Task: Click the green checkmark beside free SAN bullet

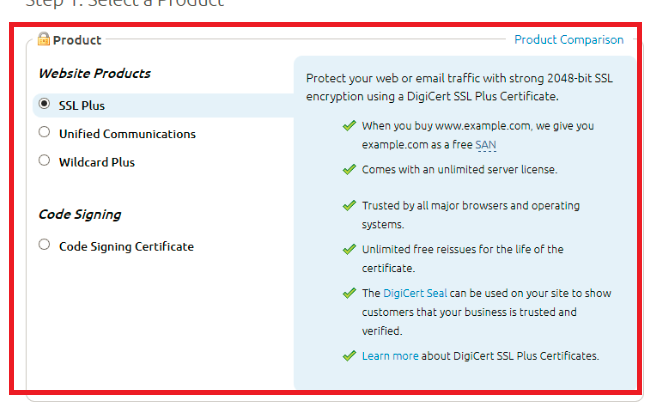Action: click(349, 126)
